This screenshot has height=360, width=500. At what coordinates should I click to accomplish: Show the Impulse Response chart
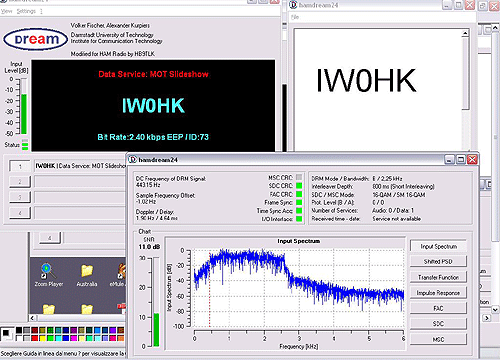438,293
